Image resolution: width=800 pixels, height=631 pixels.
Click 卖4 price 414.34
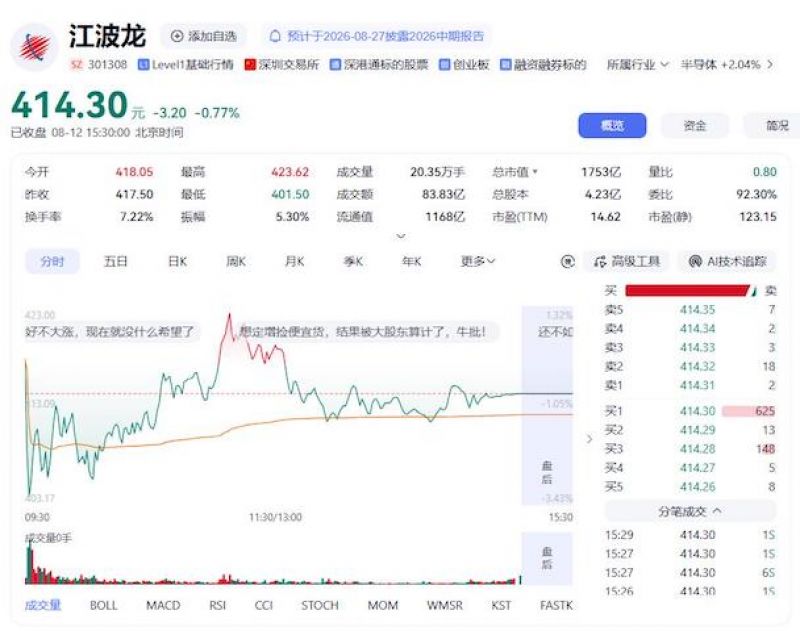pos(697,329)
